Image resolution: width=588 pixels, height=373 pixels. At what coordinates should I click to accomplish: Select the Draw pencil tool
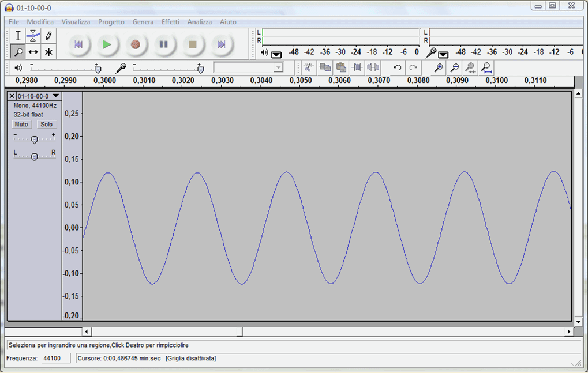[48, 36]
